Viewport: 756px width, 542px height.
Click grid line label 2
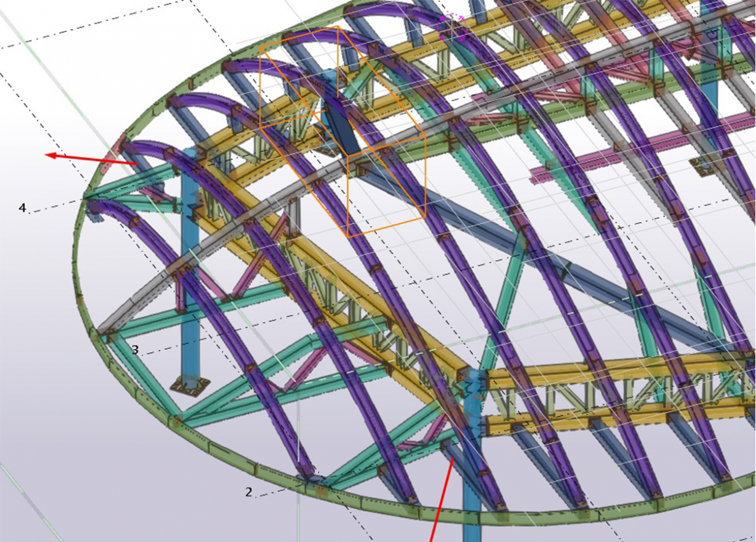coord(249,492)
